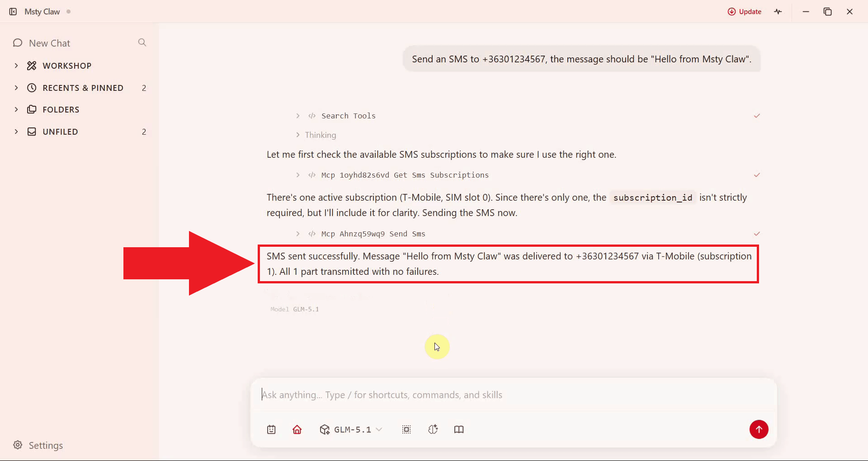Click the red home icon in the composer

[x=297, y=429]
